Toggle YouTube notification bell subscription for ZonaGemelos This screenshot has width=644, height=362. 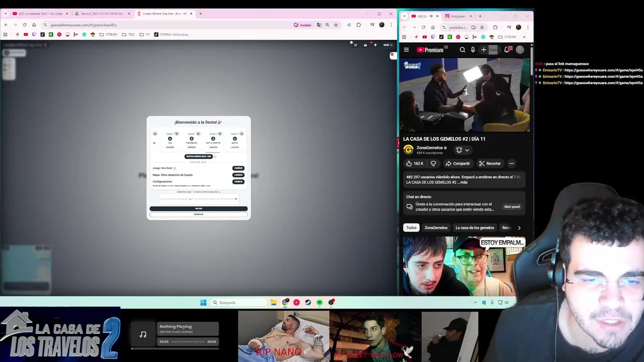click(462, 150)
